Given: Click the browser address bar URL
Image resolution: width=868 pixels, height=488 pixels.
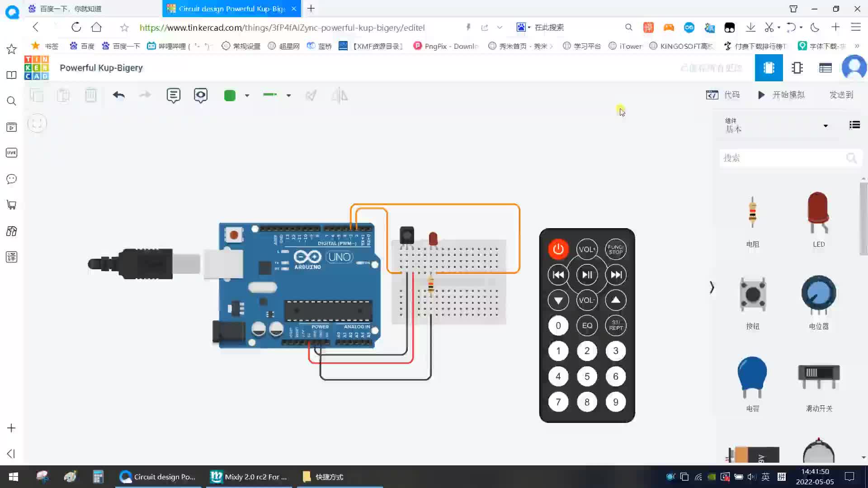Looking at the screenshot, I should click(x=282, y=28).
